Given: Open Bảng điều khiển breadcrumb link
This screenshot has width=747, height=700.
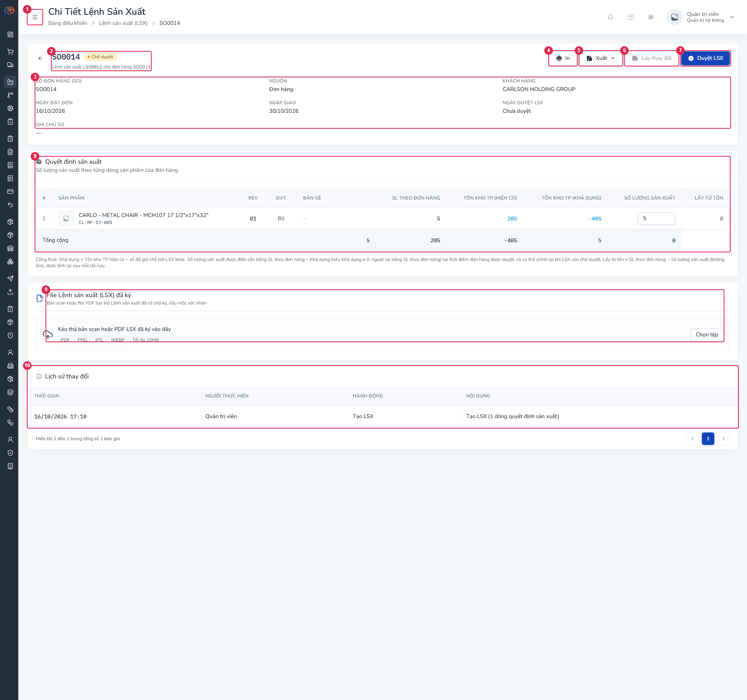Looking at the screenshot, I should 68,23.
